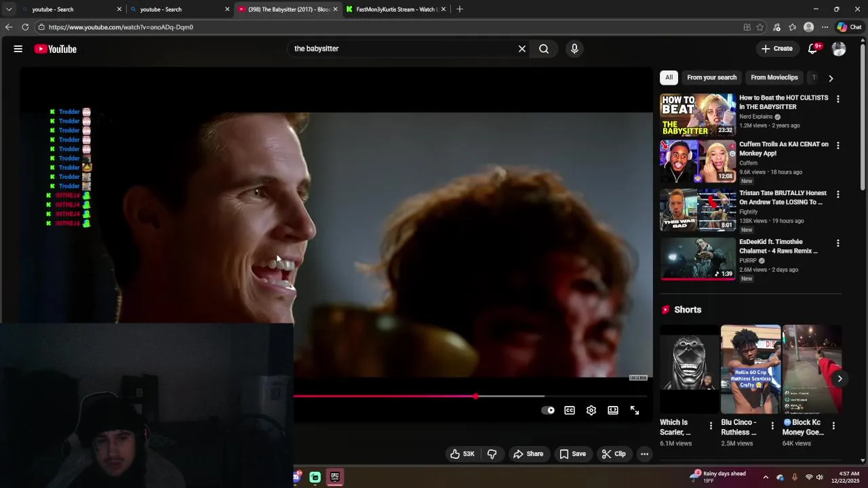Switch player to theater mode
Image resolution: width=868 pixels, height=488 pixels.
(613, 410)
